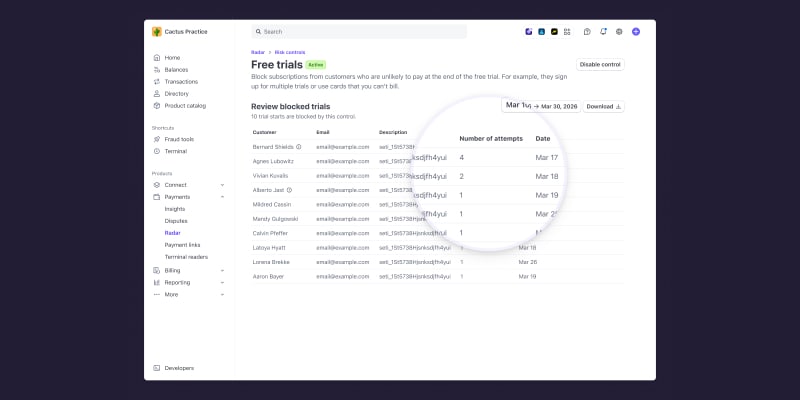
Task: Click the Disable control button
Action: [x=600, y=65]
